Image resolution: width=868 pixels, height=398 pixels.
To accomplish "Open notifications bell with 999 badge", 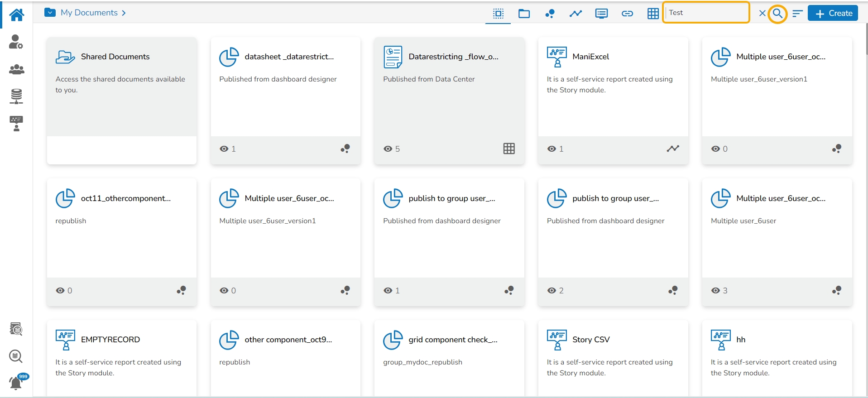I will click(x=16, y=383).
